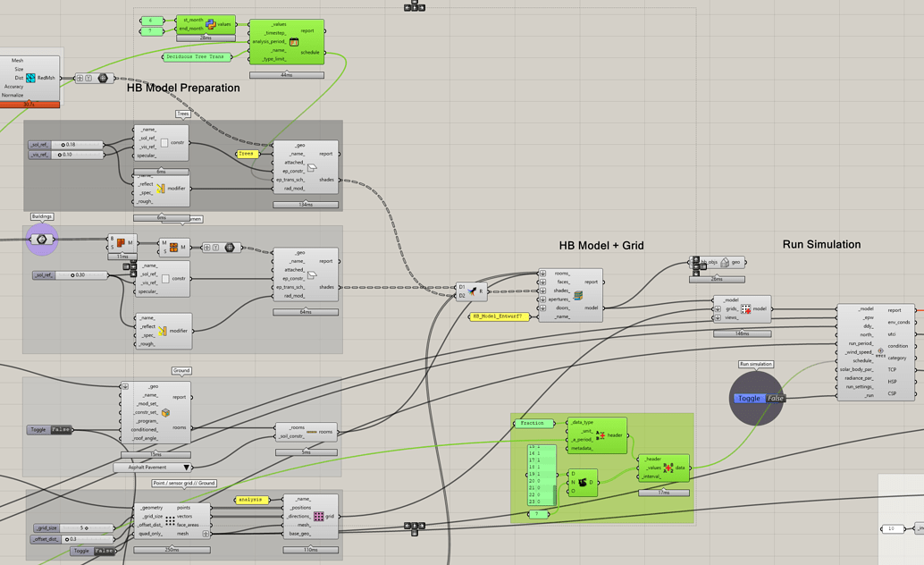This screenshot has height=565, width=924.
Task: Click the expand arrow on the Ground _geo component
Action: pos(123,386)
